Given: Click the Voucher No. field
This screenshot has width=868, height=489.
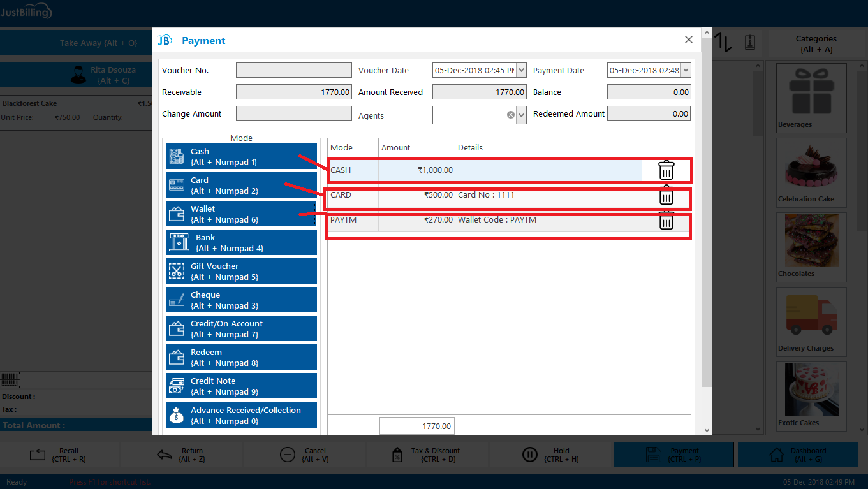Looking at the screenshot, I should pos(293,70).
